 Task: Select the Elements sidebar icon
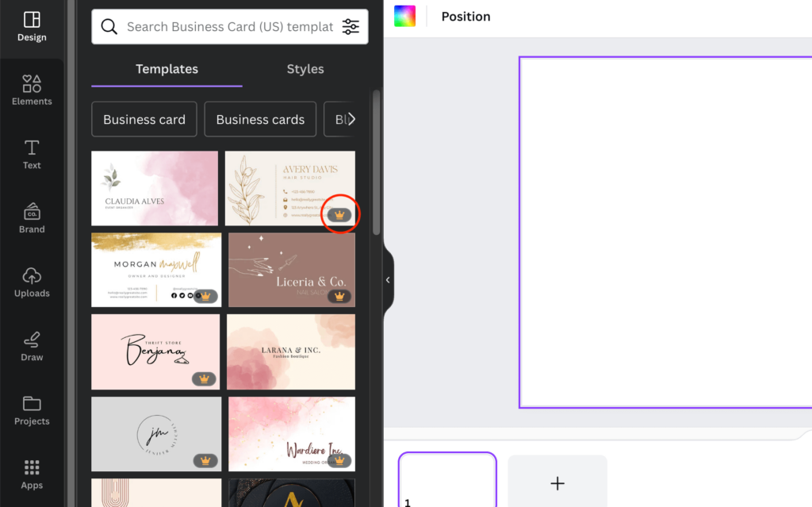point(32,90)
